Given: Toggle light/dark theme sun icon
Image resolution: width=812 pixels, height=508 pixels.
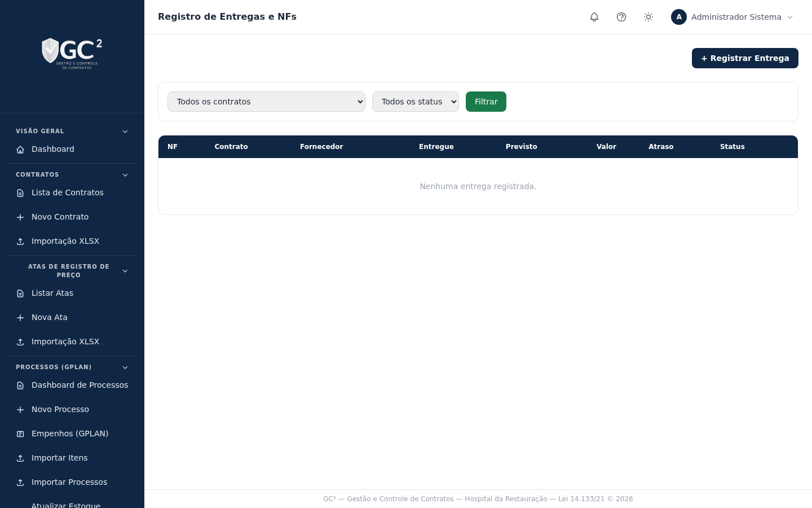Looking at the screenshot, I should click(x=648, y=17).
